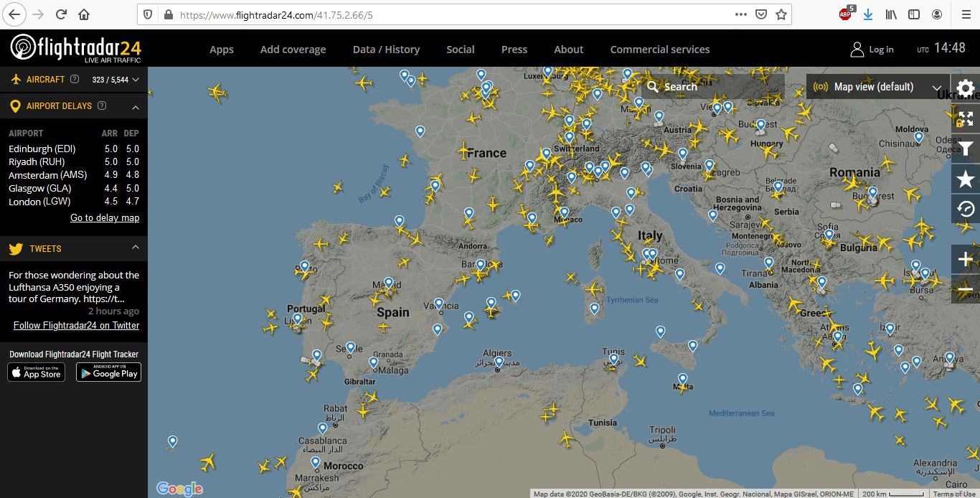Click the Go to delay map link

[x=105, y=217]
